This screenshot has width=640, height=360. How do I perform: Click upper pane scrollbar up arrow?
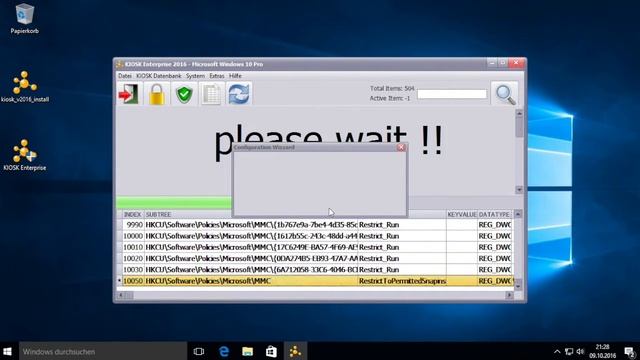[x=519, y=113]
